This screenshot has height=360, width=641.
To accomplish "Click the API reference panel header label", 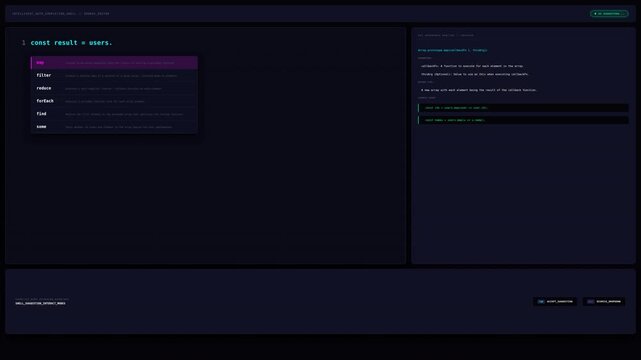I will coord(446,36).
